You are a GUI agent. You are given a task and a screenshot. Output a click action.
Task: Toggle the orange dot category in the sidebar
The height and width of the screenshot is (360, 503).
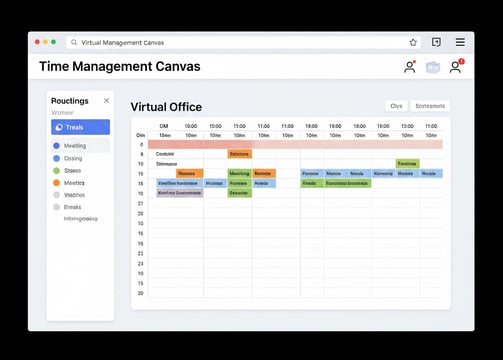coord(57,183)
